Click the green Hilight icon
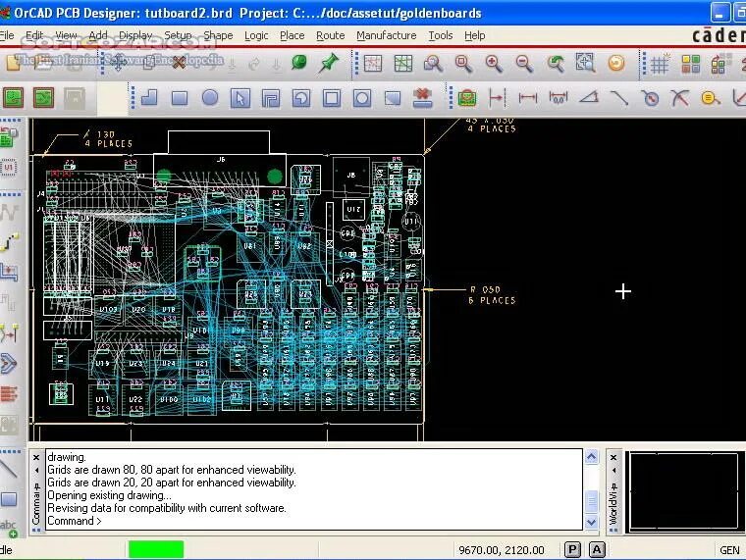This screenshot has height=560, width=746. tap(299, 63)
